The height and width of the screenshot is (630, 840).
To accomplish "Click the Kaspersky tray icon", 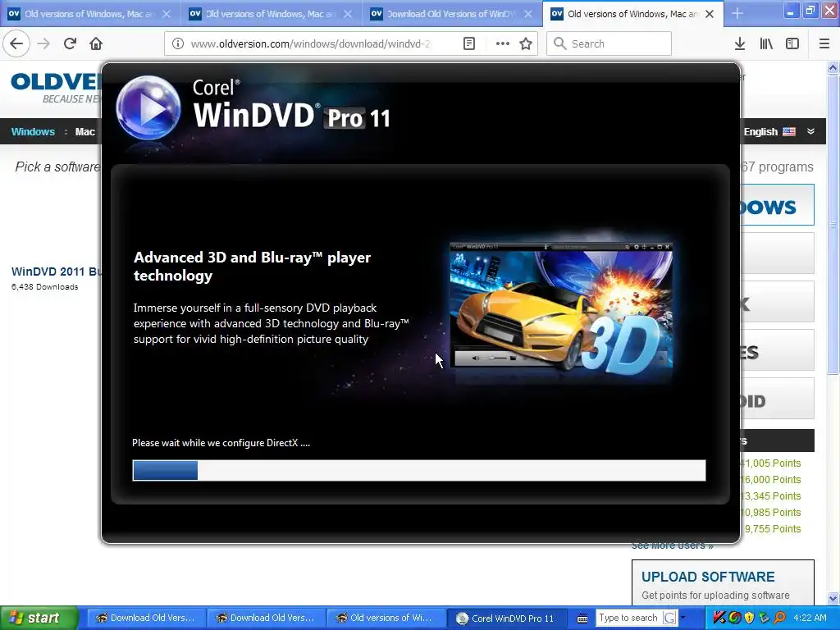I will coord(719,618).
